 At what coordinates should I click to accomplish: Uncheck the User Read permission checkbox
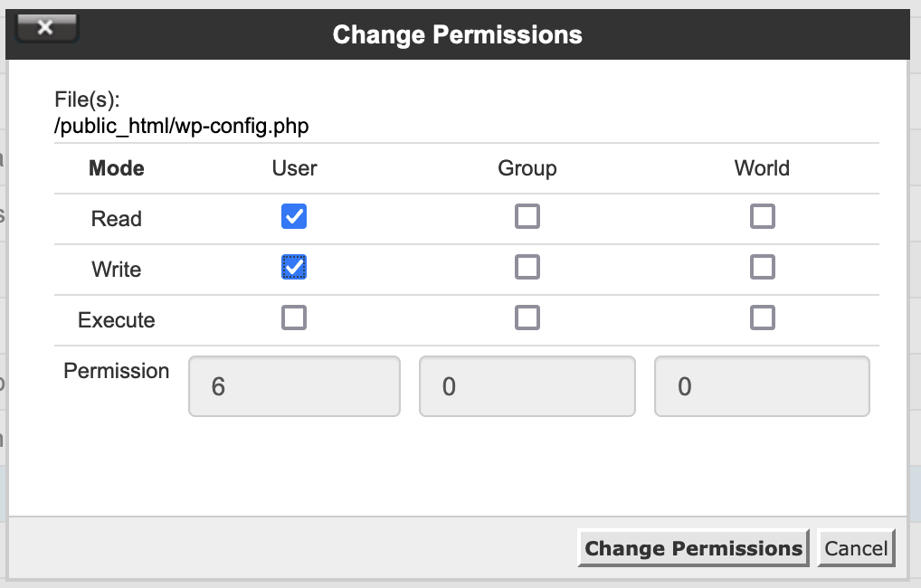tap(294, 216)
